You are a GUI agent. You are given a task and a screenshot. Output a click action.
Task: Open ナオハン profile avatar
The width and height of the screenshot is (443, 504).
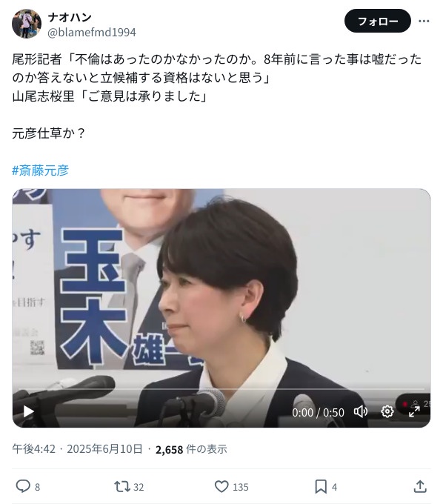(27, 24)
